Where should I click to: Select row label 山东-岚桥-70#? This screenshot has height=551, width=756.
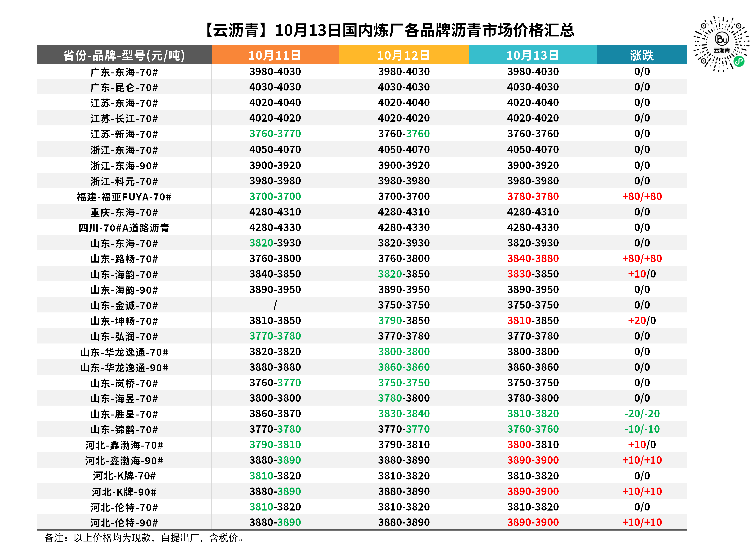pyautogui.click(x=124, y=383)
